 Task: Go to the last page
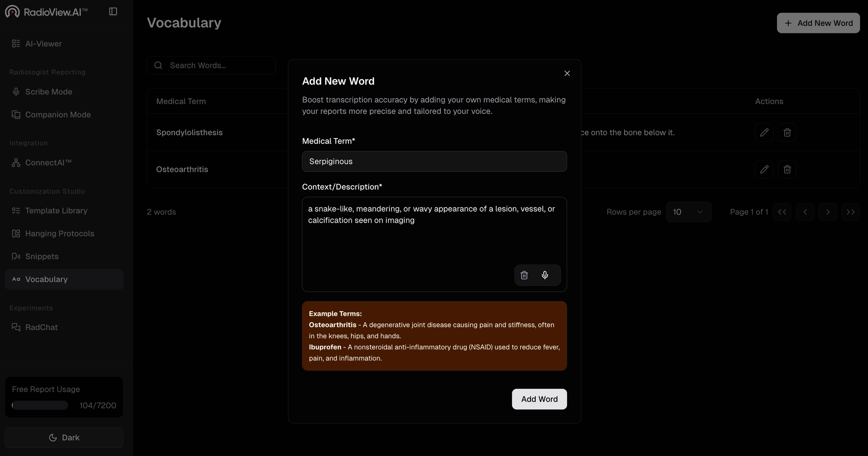[851, 212]
